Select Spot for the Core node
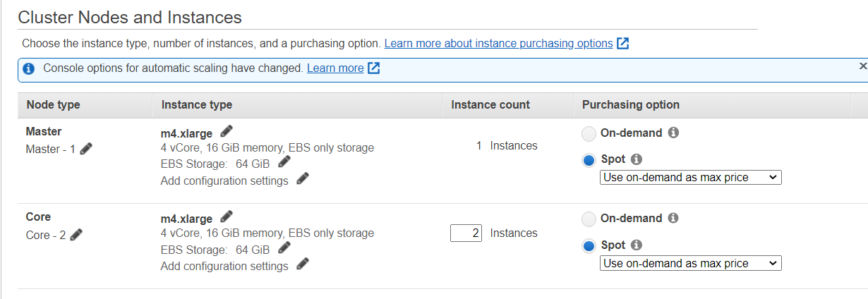The image size is (868, 299). [589, 246]
